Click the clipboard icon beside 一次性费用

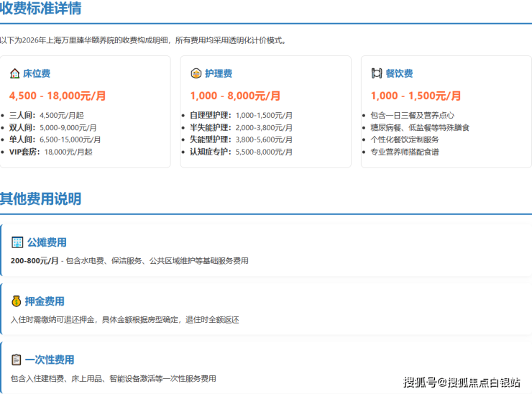coord(17,359)
